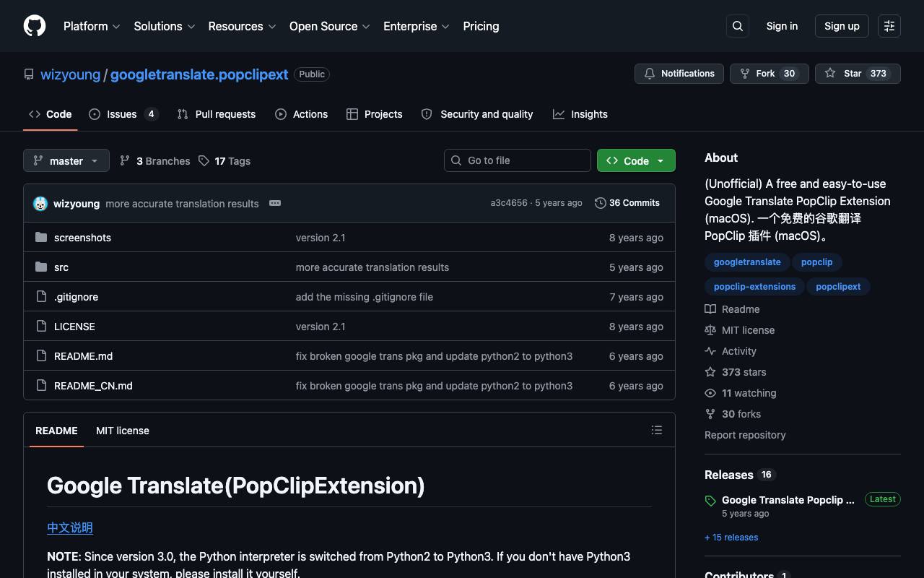Switch to the Pull requests tab
The image size is (924, 578).
coord(217,114)
